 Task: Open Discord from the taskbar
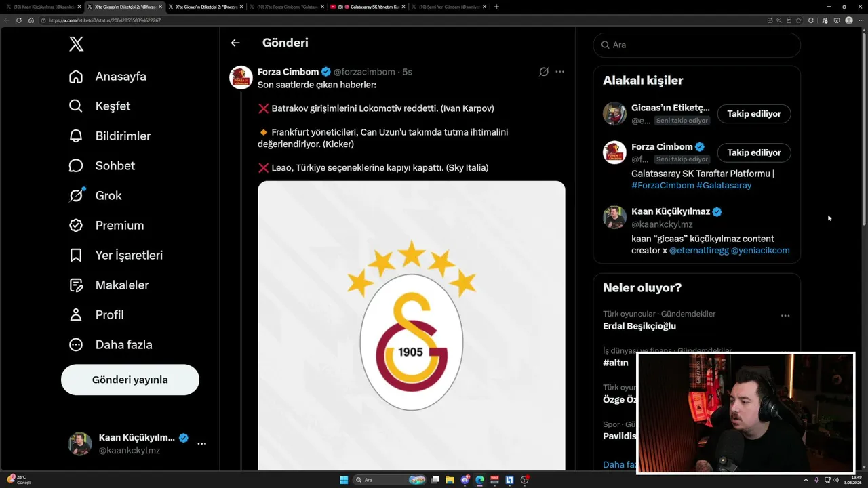pos(465,480)
